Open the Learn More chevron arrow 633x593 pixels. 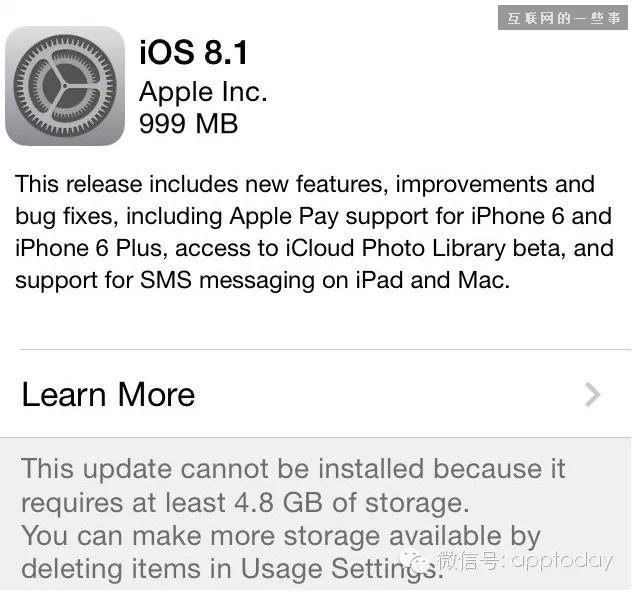point(592,395)
